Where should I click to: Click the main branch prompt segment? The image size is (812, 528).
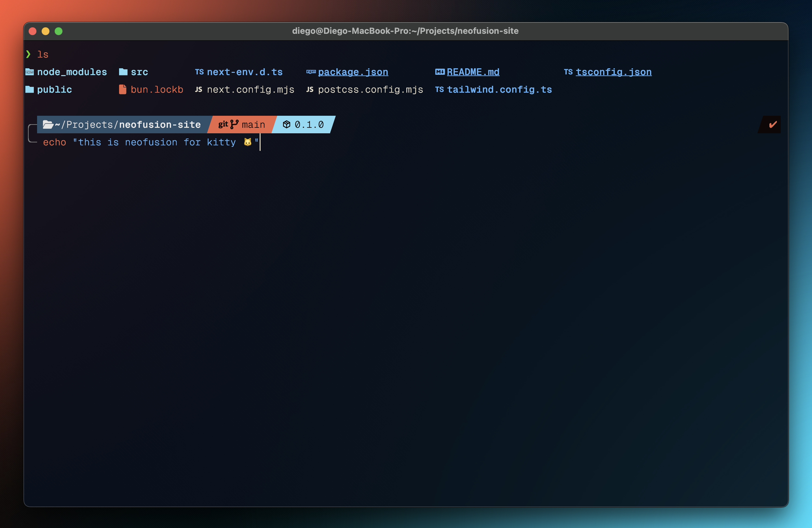tap(253, 125)
